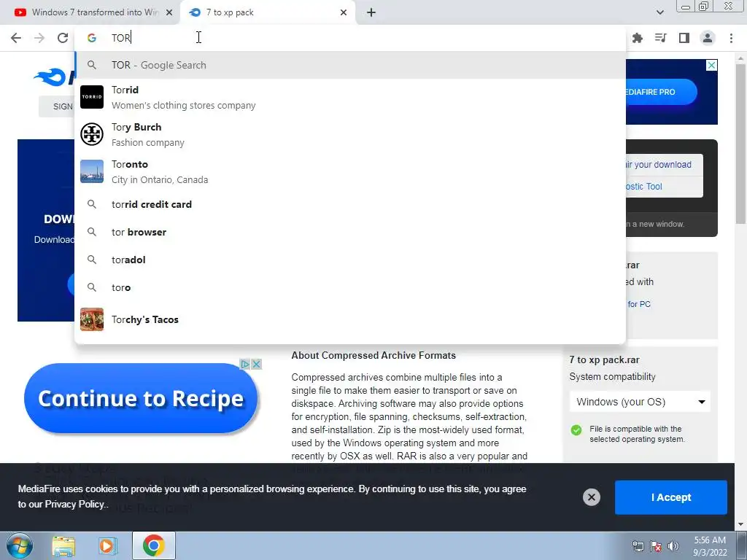The height and width of the screenshot is (560, 747).
Task: Open the Chrome profile avatar
Action: pyautogui.click(x=708, y=38)
